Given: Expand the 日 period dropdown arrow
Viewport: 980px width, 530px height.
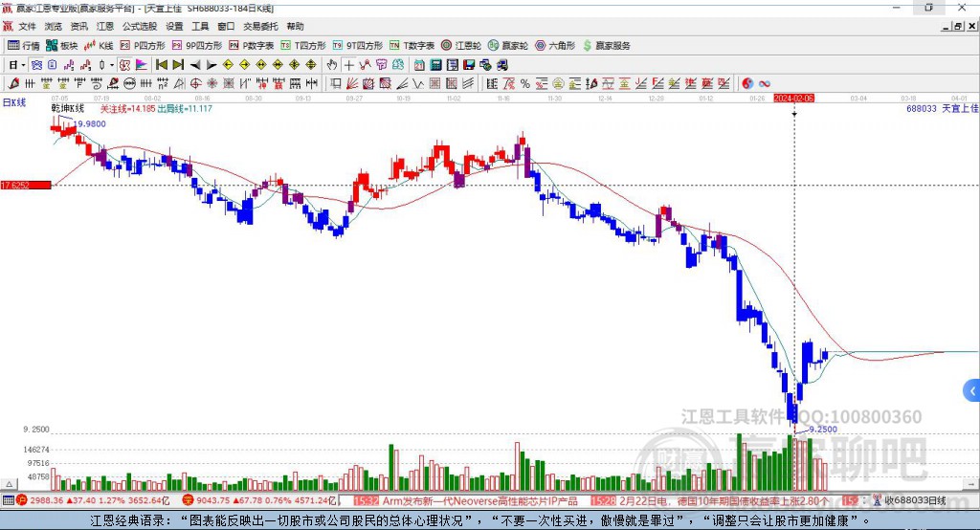Looking at the screenshot, I should click(23, 65).
